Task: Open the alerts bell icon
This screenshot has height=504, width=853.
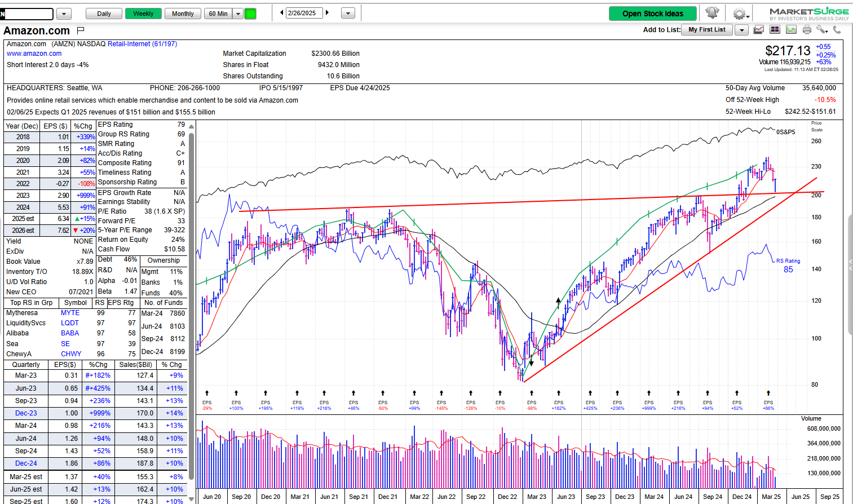Action: [713, 13]
